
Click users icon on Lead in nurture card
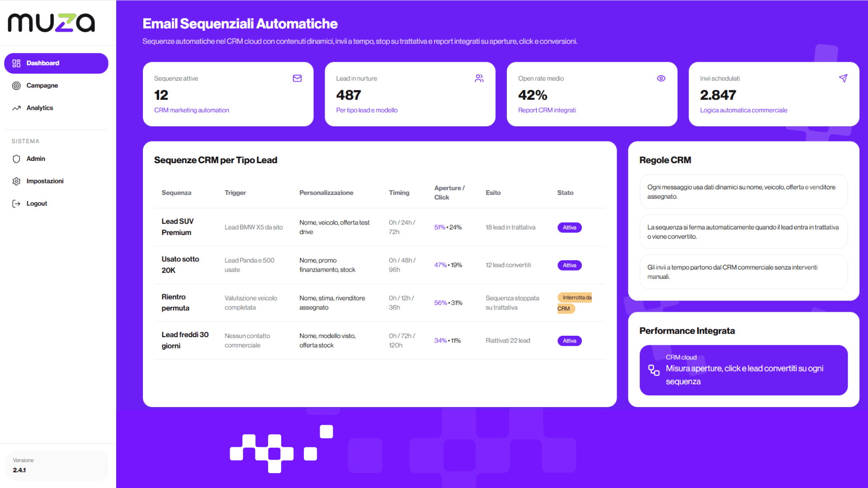point(479,79)
